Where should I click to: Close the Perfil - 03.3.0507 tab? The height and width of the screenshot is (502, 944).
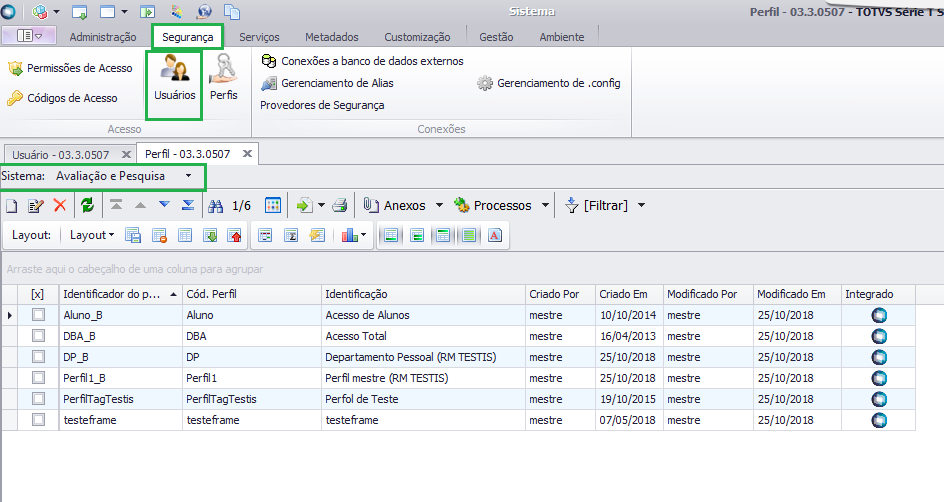[247, 154]
